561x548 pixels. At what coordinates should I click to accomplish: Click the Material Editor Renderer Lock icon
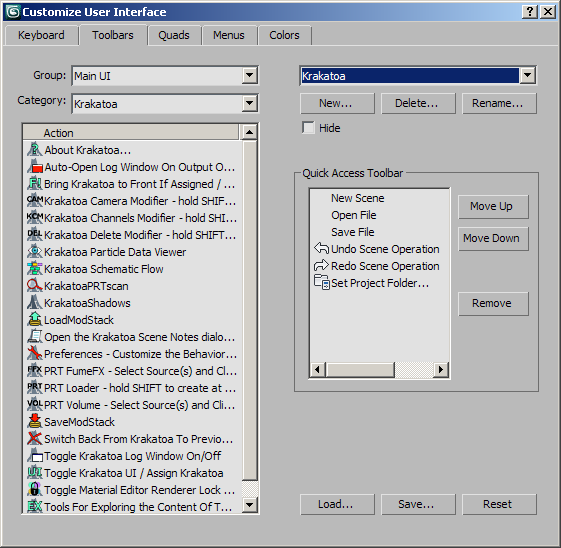35,489
